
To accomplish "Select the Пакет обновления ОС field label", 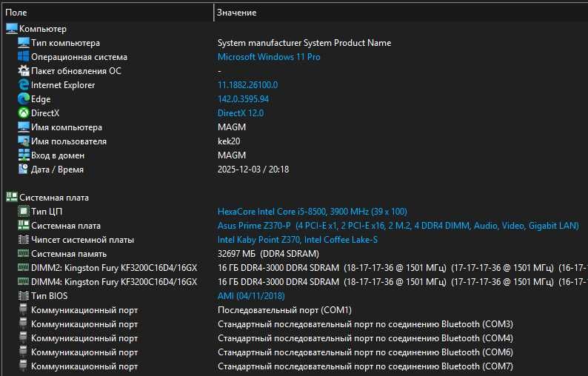I will coord(76,71).
